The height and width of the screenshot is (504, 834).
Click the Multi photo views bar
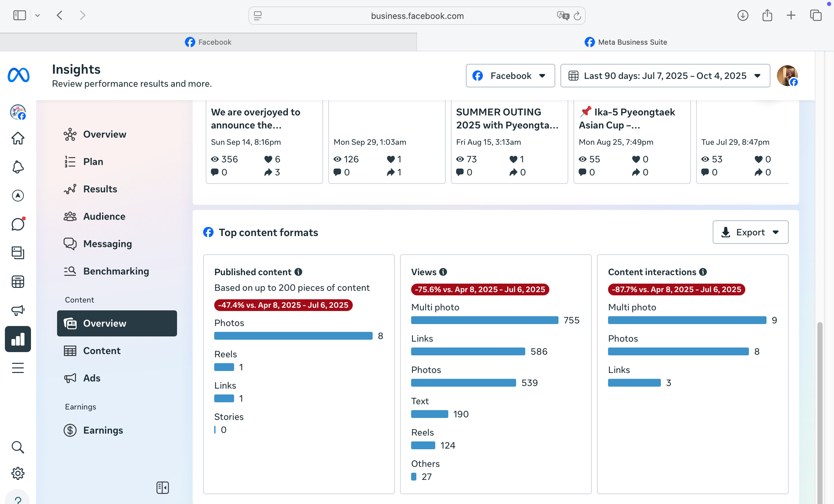[x=484, y=320]
